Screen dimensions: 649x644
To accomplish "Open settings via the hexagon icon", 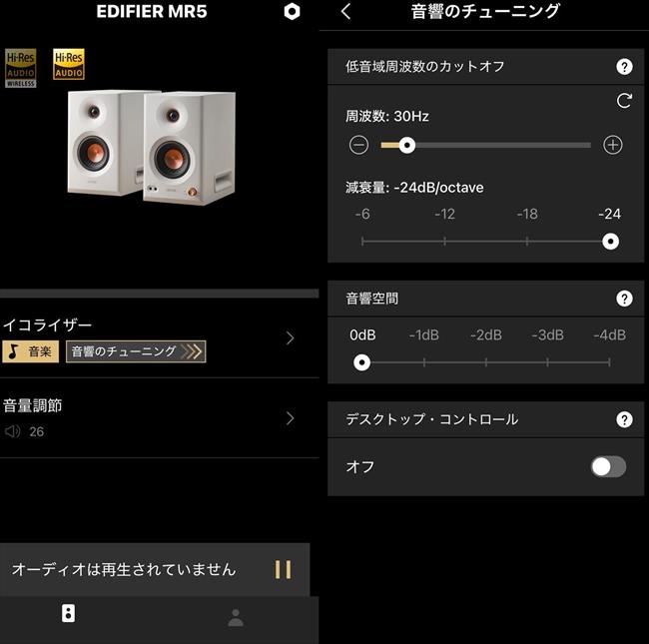I will pyautogui.click(x=292, y=11).
